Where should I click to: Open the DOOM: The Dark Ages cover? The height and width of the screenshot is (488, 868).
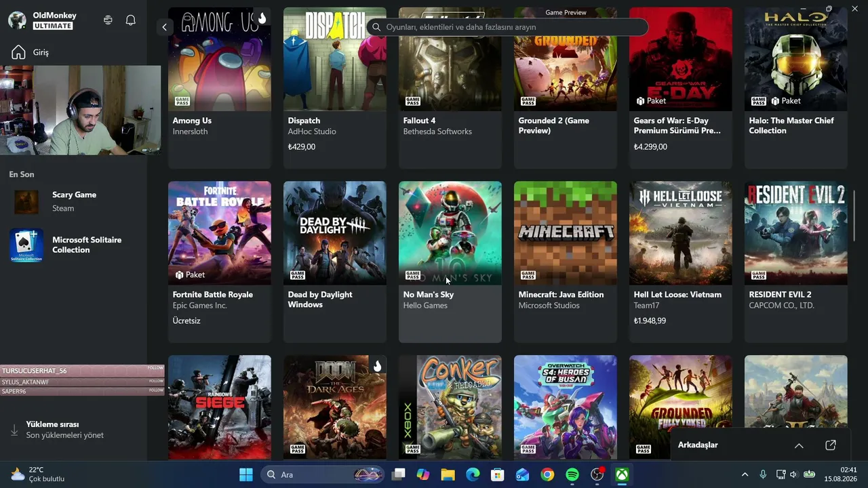335,407
